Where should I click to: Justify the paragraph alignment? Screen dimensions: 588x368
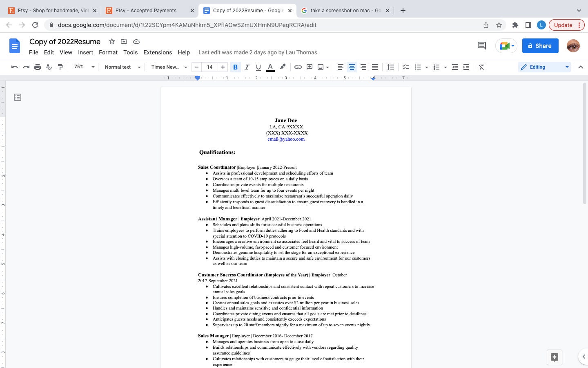374,67
